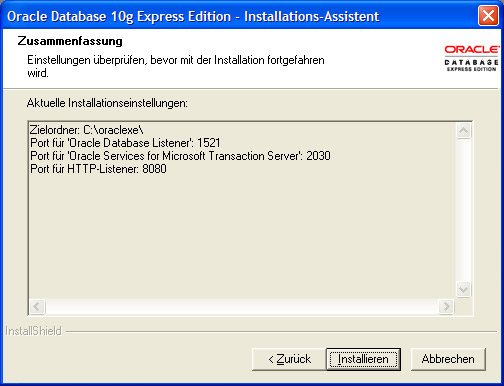Cancel setup with the Abbrechen button
The height and width of the screenshot is (386, 504).
(x=448, y=359)
